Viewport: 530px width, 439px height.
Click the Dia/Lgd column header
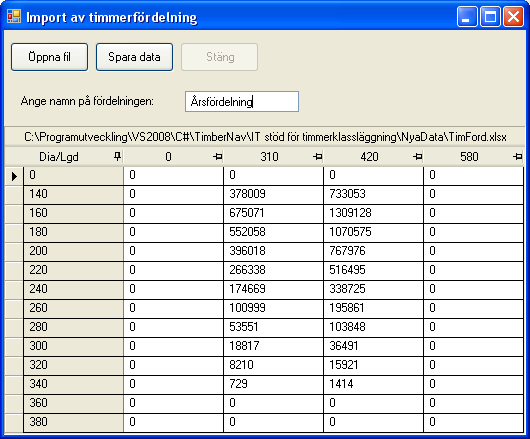point(64,156)
